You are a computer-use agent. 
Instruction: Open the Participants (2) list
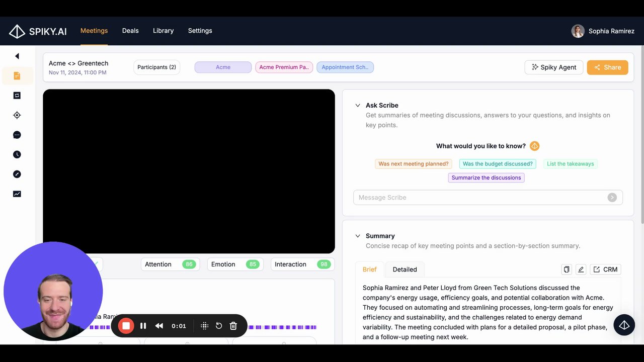pos(156,67)
